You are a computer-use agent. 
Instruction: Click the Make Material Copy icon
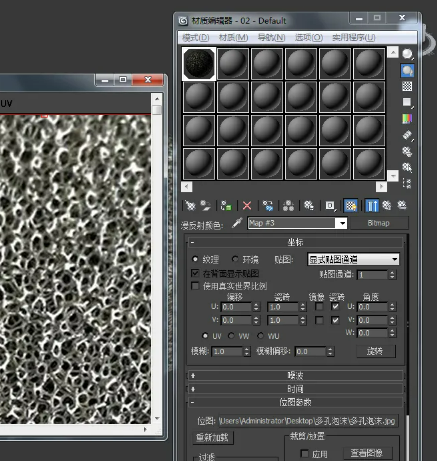(x=268, y=206)
